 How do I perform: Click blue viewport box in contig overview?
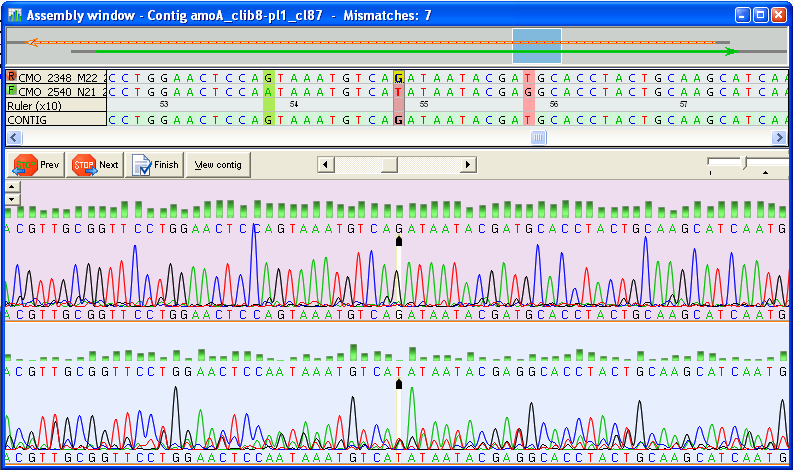click(x=537, y=46)
